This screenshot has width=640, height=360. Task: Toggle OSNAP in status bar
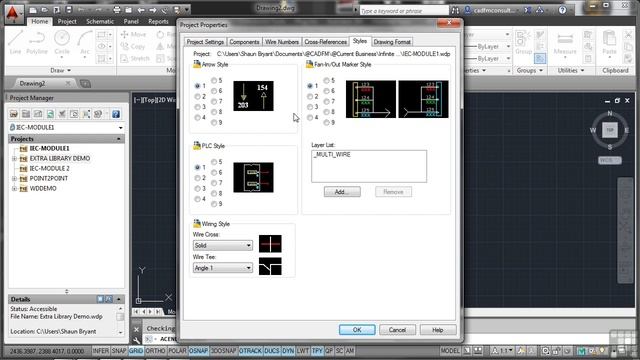198,351
